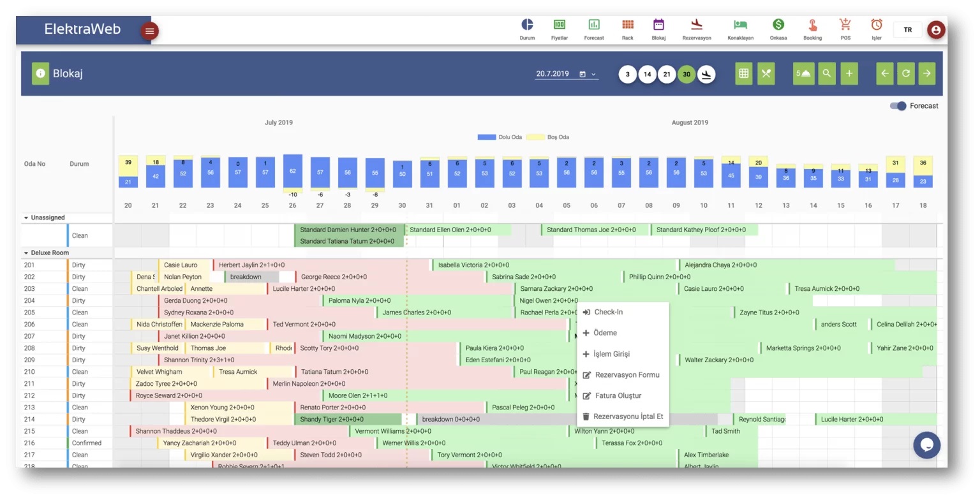Open the POS shopping cart icon
The width and height of the screenshot is (980, 500).
coord(845,26)
